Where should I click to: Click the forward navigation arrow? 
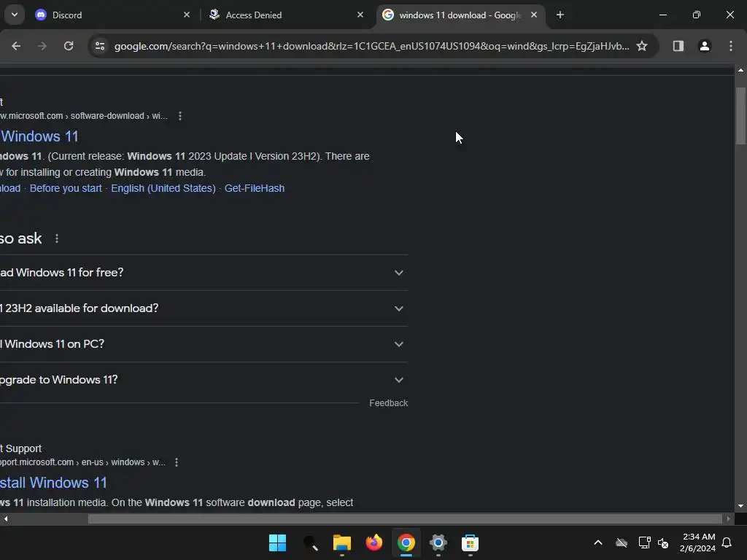point(42,46)
